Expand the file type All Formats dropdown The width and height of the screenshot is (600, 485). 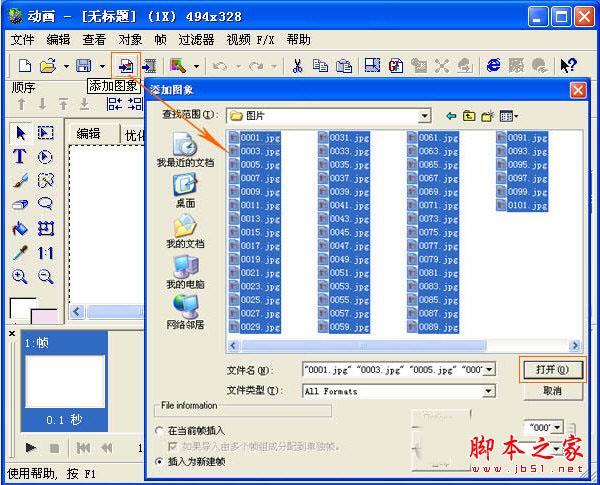pos(489,391)
